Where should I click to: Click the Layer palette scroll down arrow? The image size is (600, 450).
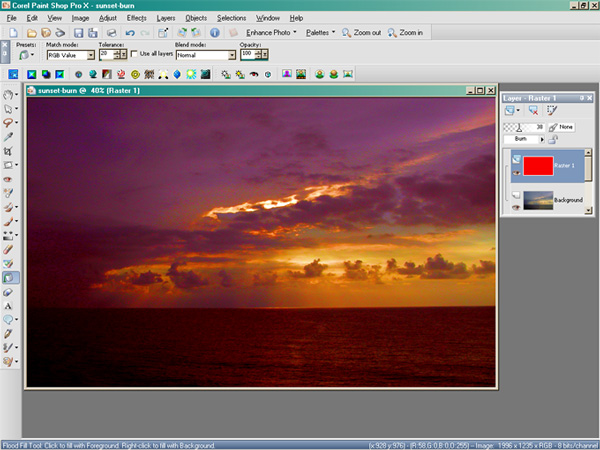coord(588,210)
